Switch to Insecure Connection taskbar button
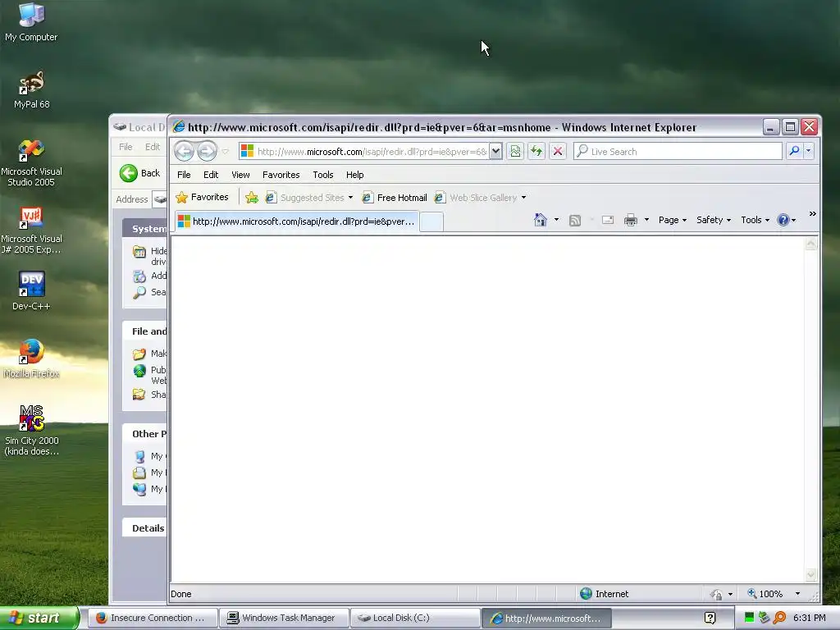This screenshot has width=840, height=630. 152,618
